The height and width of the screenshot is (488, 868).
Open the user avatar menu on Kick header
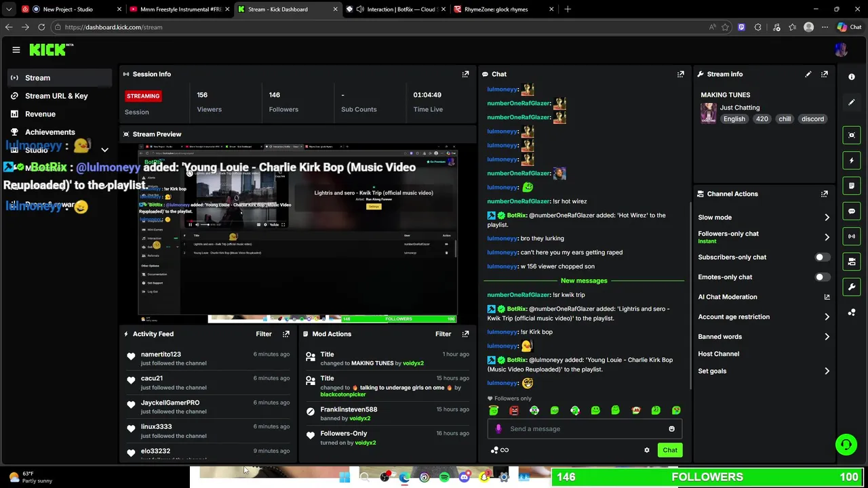tap(841, 49)
